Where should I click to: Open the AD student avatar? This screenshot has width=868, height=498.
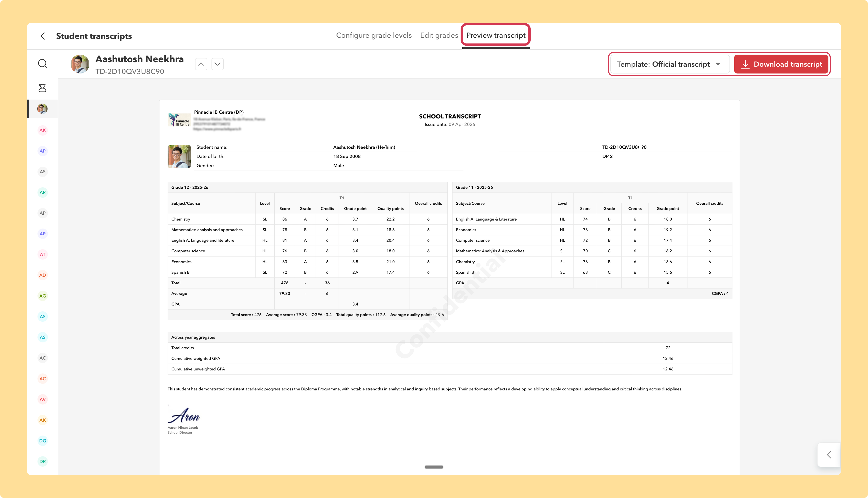(x=42, y=275)
